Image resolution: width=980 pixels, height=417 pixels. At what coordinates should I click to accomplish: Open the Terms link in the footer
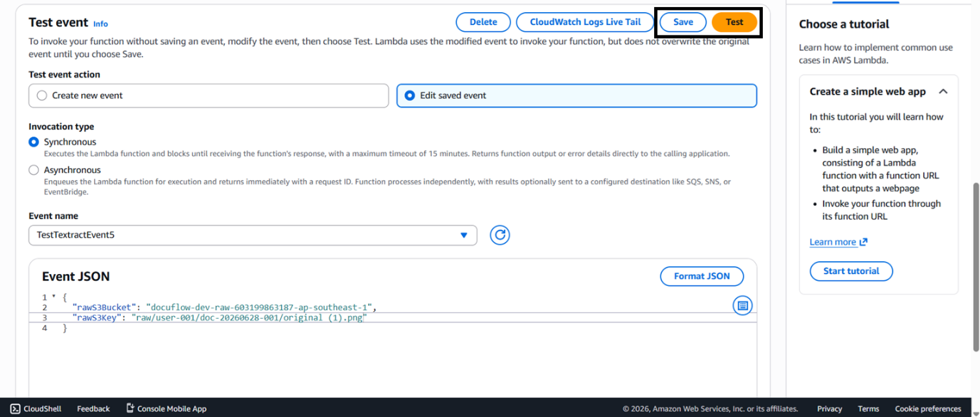[868, 408]
